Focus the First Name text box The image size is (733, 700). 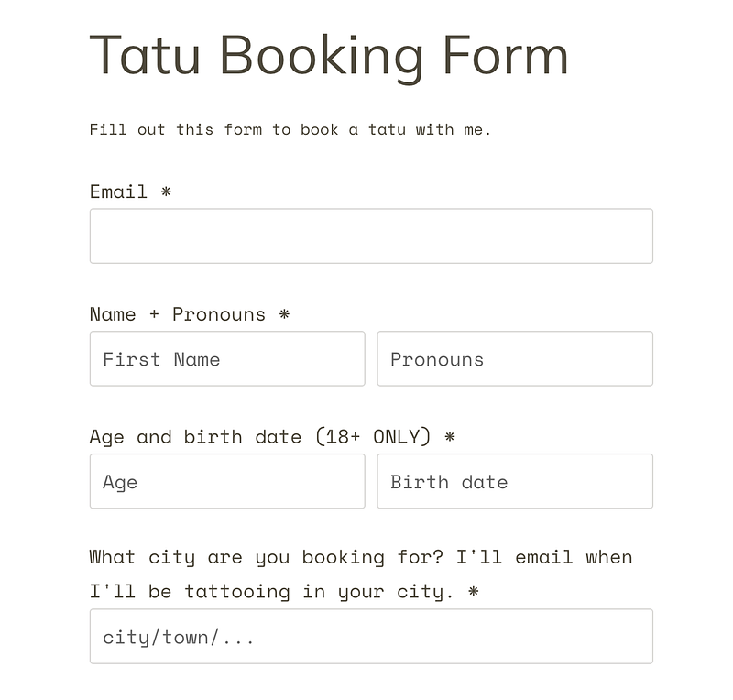(227, 359)
